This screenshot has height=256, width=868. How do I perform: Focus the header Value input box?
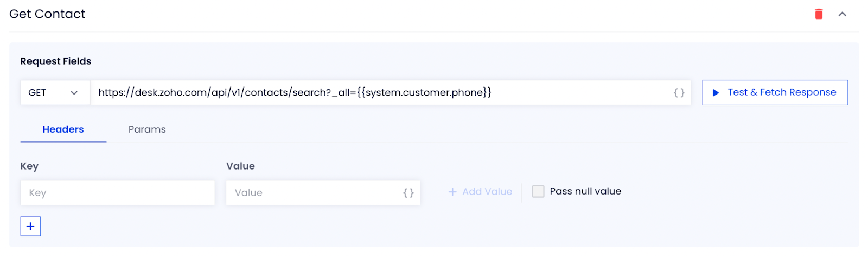323,193
